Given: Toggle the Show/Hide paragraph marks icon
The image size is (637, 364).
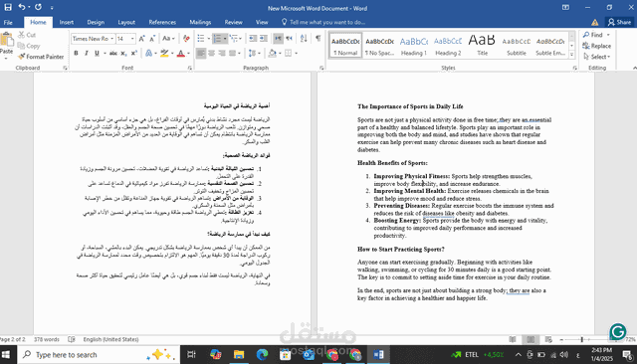Looking at the screenshot, I should (318, 38).
